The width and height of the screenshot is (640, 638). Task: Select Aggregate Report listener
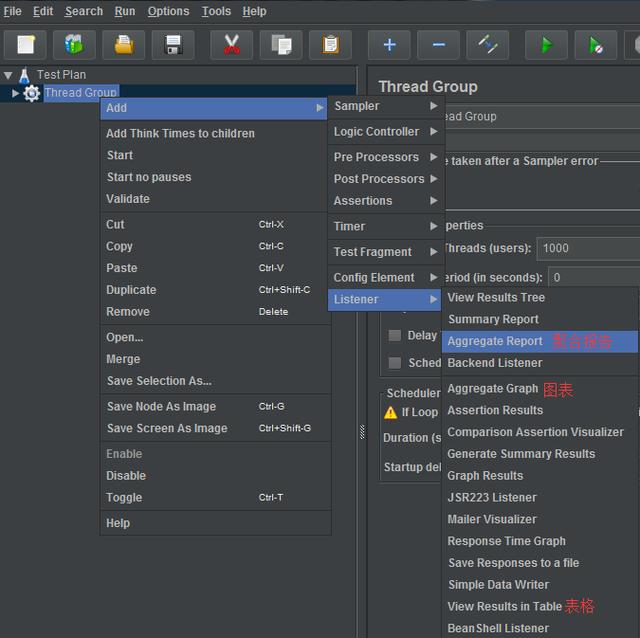pos(540,342)
